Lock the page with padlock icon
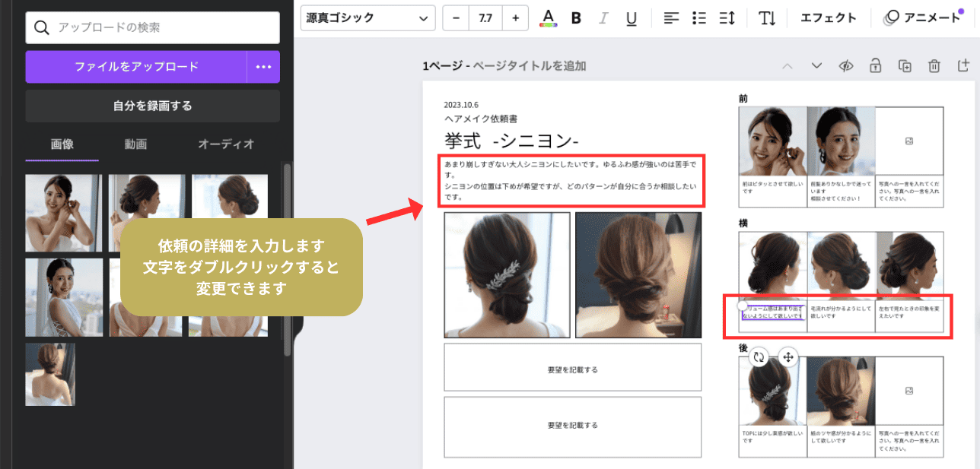Viewport: 980px width, 469px height. (x=875, y=66)
